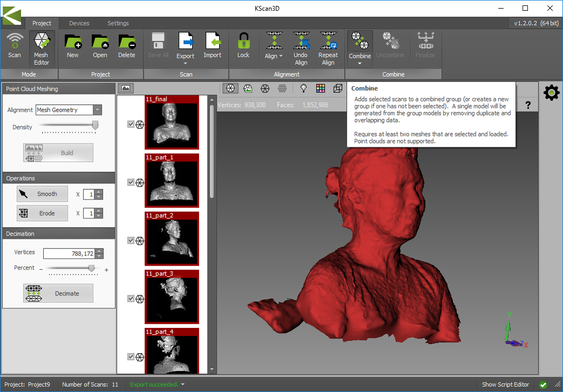Click the mesh type icon beside 11_part_1
Screen dimensions: 563x392
point(140,183)
